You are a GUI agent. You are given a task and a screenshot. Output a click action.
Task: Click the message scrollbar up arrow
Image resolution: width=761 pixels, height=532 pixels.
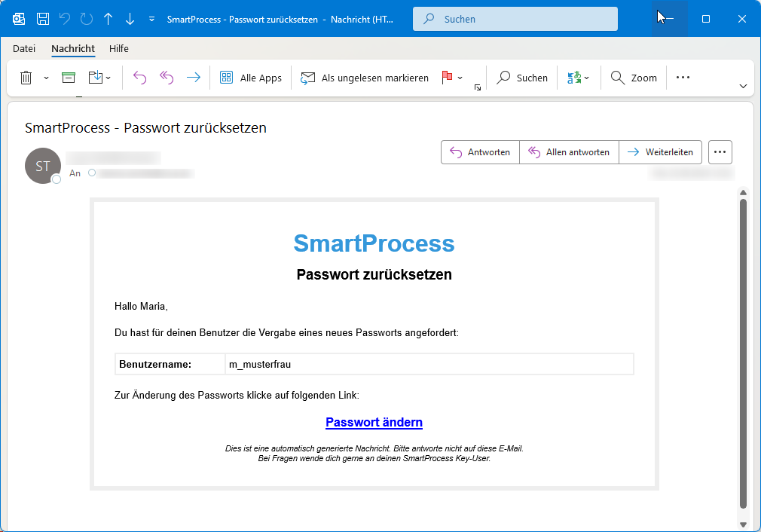tap(743, 193)
